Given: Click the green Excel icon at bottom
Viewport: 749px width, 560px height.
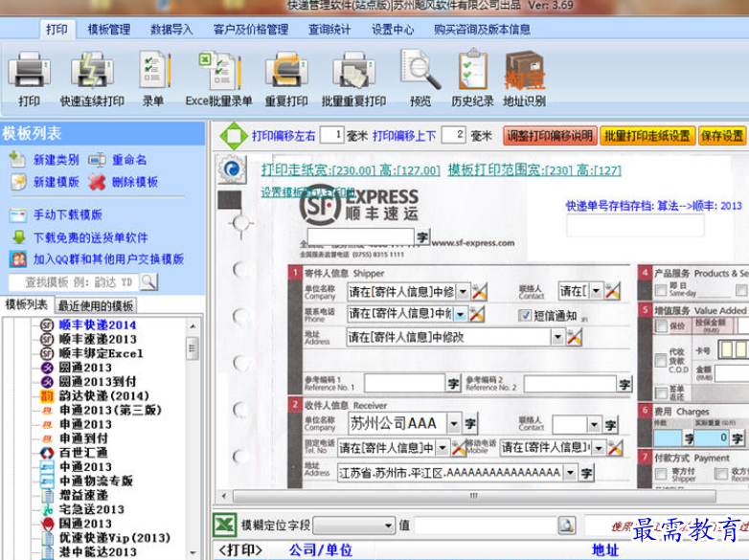Looking at the screenshot, I should 224,526.
